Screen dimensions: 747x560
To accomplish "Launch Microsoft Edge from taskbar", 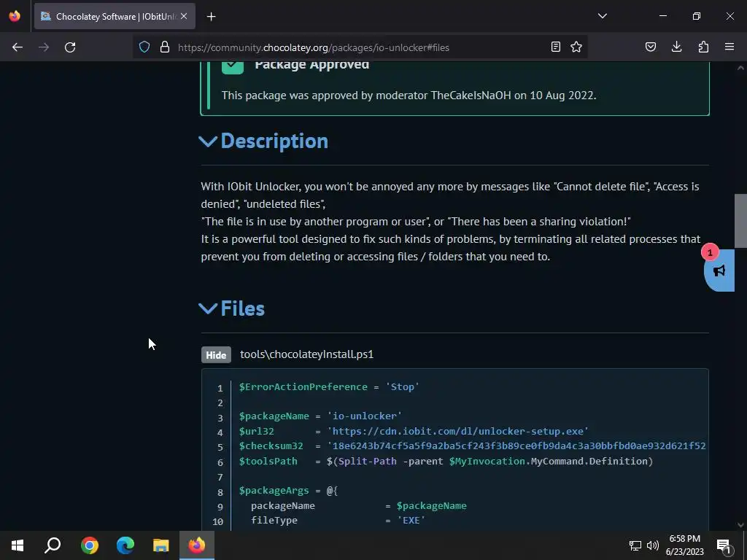I will tap(125, 545).
